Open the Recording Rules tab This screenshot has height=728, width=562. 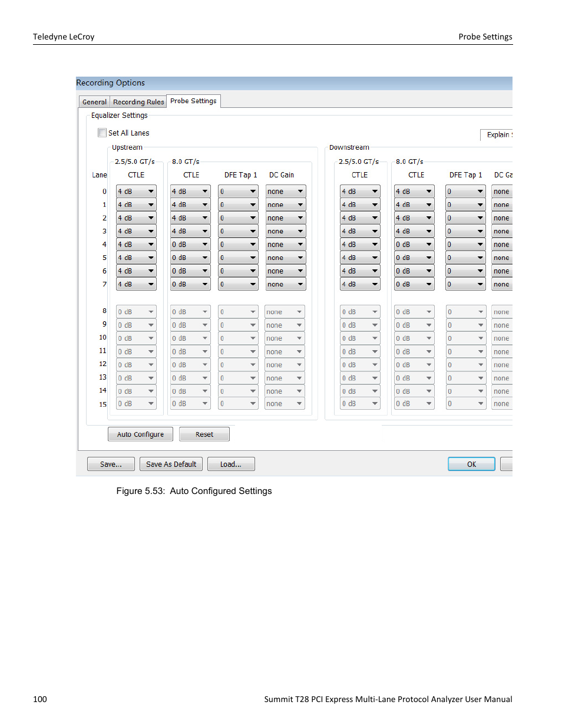pyautogui.click(x=138, y=102)
